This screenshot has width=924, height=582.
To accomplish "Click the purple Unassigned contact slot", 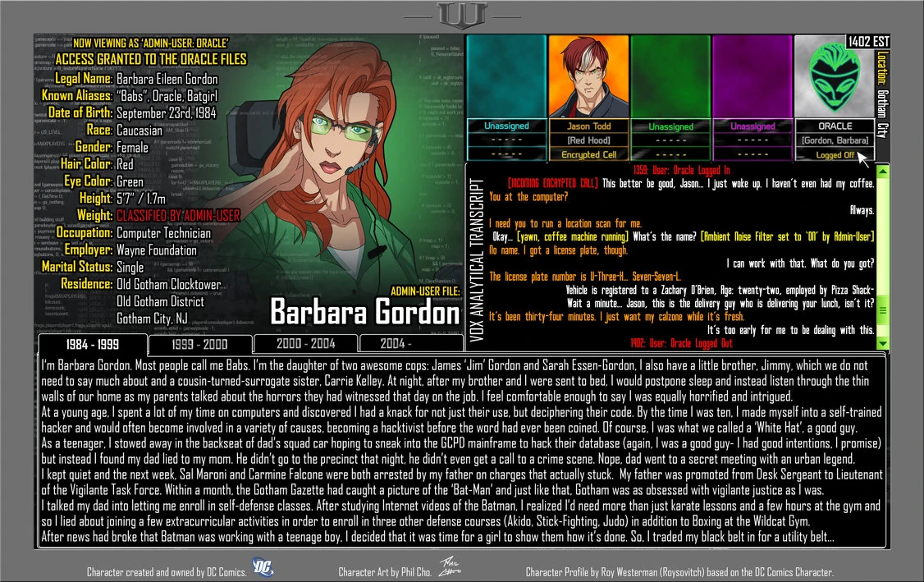I will [x=753, y=76].
